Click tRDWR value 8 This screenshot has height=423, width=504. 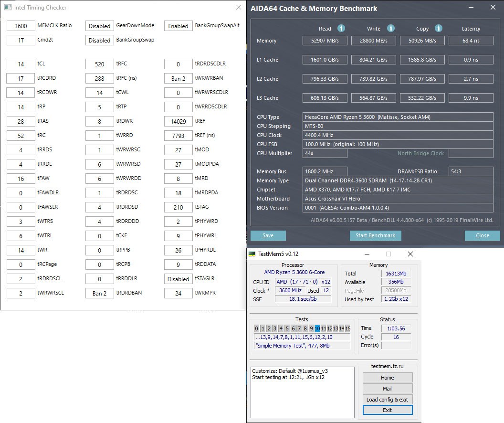(x=100, y=121)
